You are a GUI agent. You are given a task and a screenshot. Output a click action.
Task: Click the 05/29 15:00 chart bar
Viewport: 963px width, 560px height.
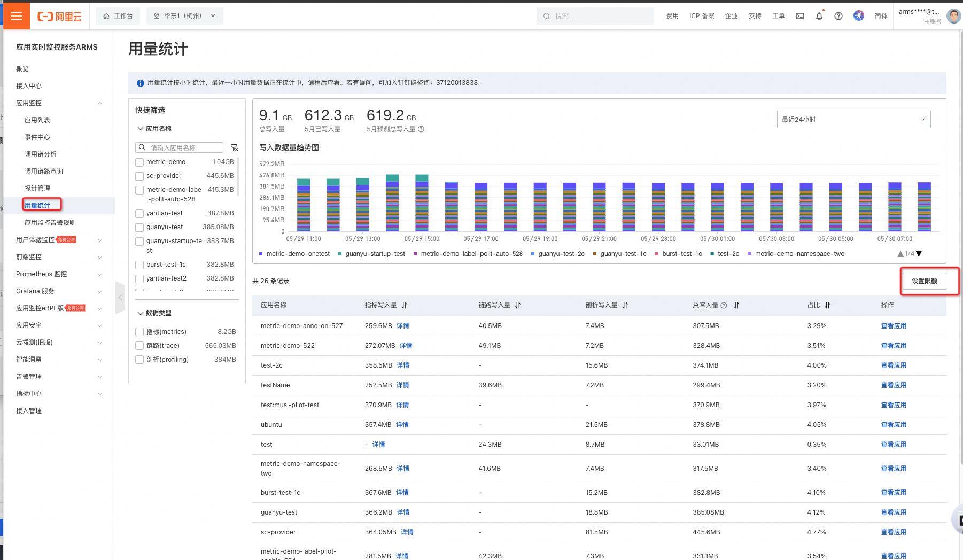(x=422, y=203)
